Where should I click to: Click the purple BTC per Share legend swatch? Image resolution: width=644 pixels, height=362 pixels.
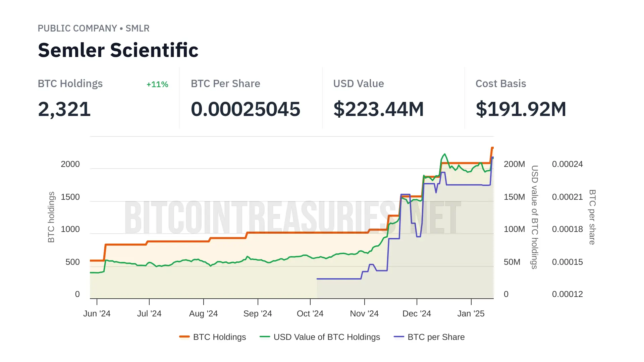tap(399, 337)
